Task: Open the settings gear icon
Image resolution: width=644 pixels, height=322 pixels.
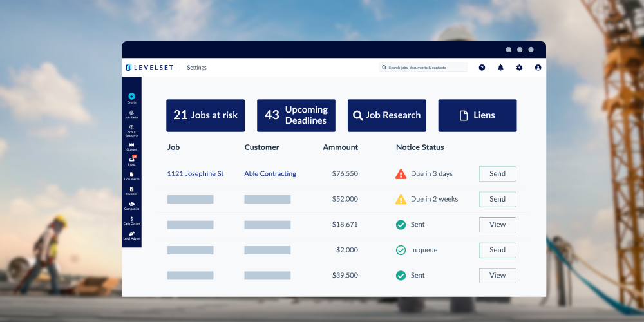Action: point(519,68)
